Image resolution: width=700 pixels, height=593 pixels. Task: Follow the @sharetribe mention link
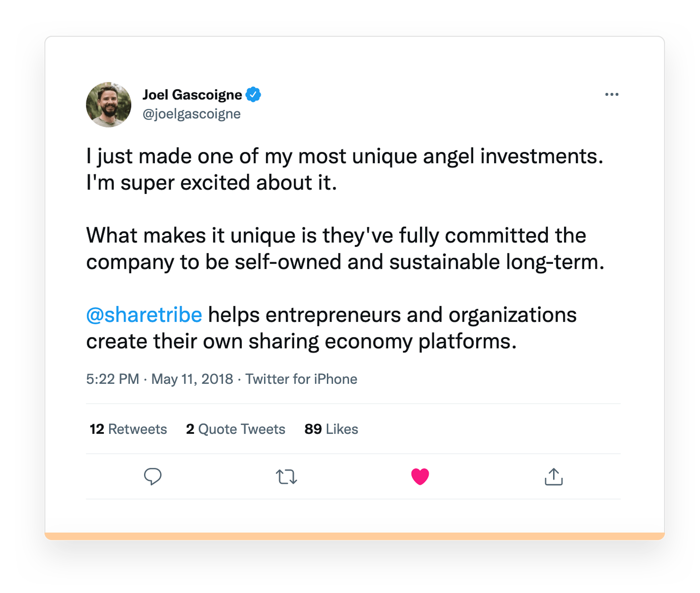click(x=144, y=315)
